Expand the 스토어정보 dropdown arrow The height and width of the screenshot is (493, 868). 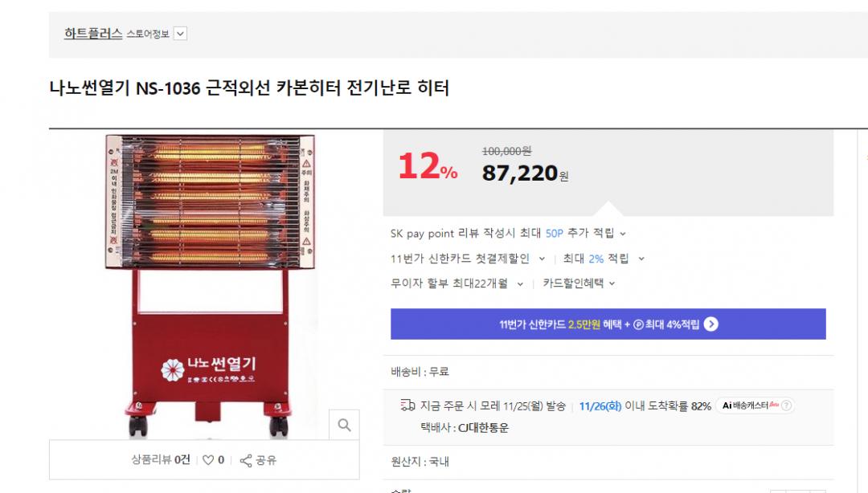tap(180, 34)
